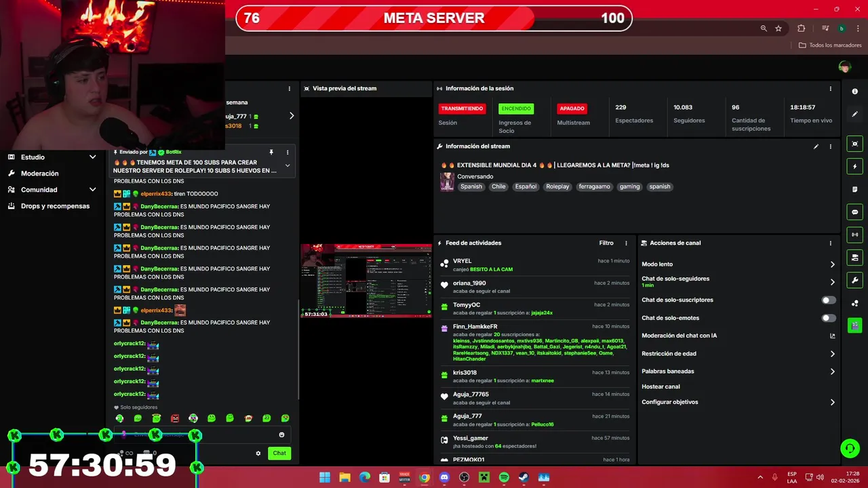Open Palabras baneadas options arrow
868x488 pixels.
(832, 371)
